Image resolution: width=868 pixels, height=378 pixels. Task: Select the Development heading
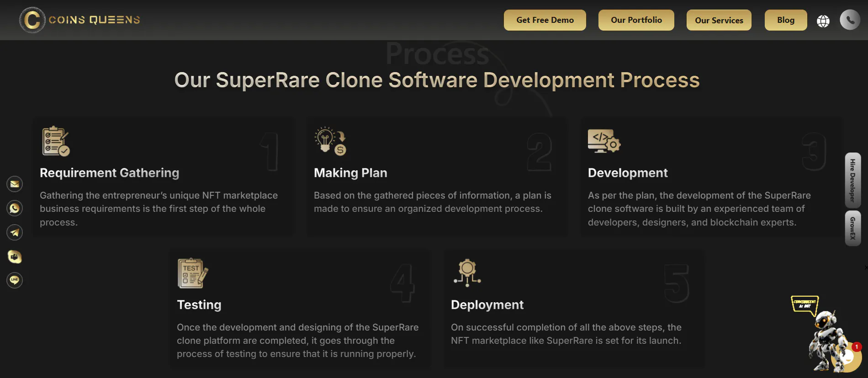(x=628, y=173)
